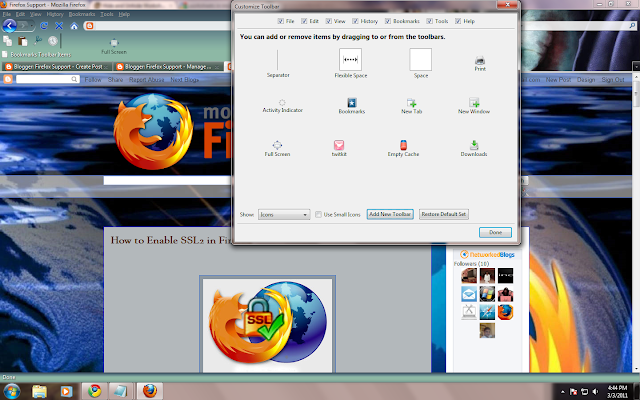This screenshot has width=640, height=400.
Task: Click the Share link in Blogger navbar
Action: 115,80
